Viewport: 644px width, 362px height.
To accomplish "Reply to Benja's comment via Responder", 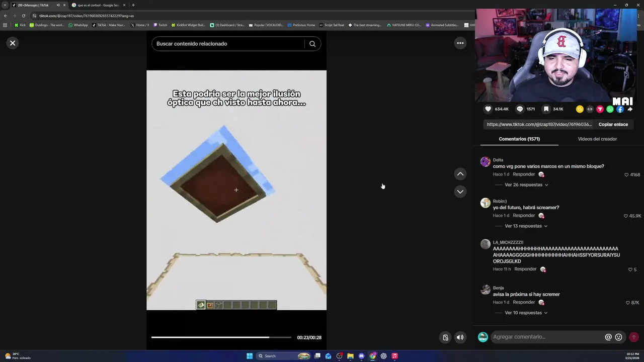I will point(524,302).
